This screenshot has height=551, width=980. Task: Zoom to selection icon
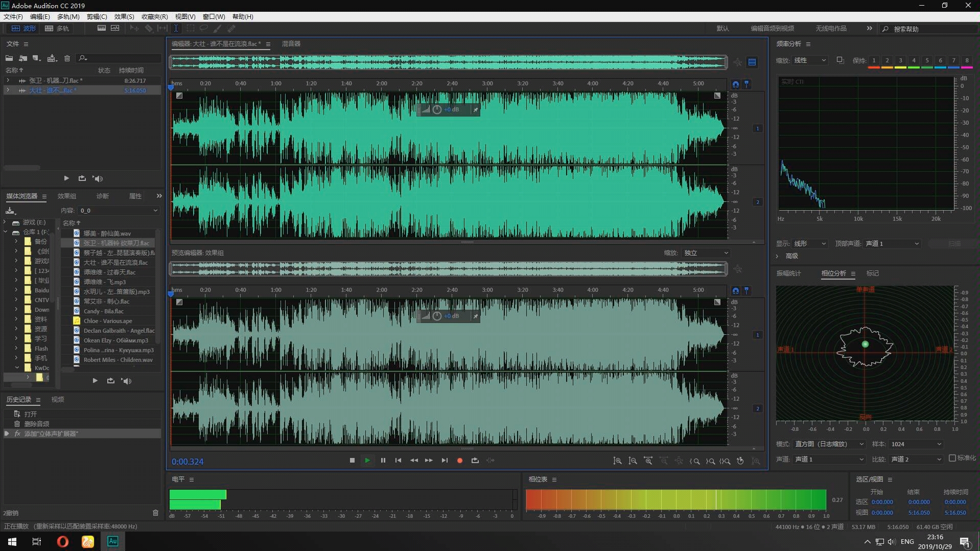tap(725, 461)
